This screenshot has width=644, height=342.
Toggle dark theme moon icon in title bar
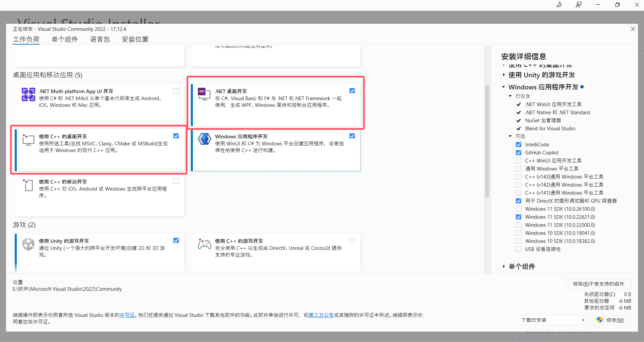(x=559, y=5)
